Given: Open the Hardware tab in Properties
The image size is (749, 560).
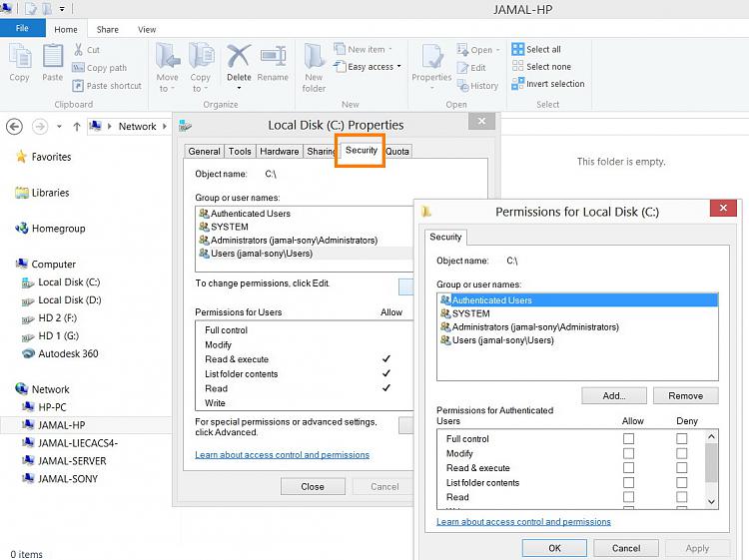Looking at the screenshot, I should [x=280, y=151].
